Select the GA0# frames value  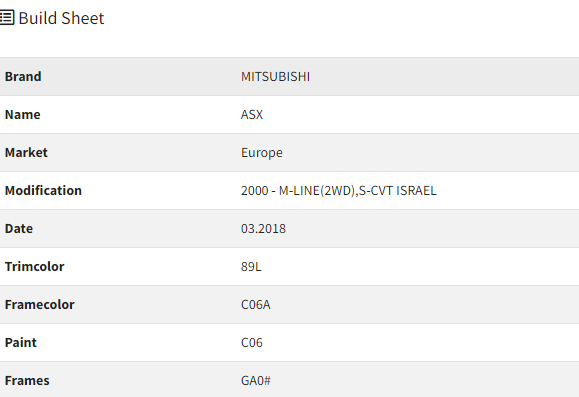[x=256, y=381]
